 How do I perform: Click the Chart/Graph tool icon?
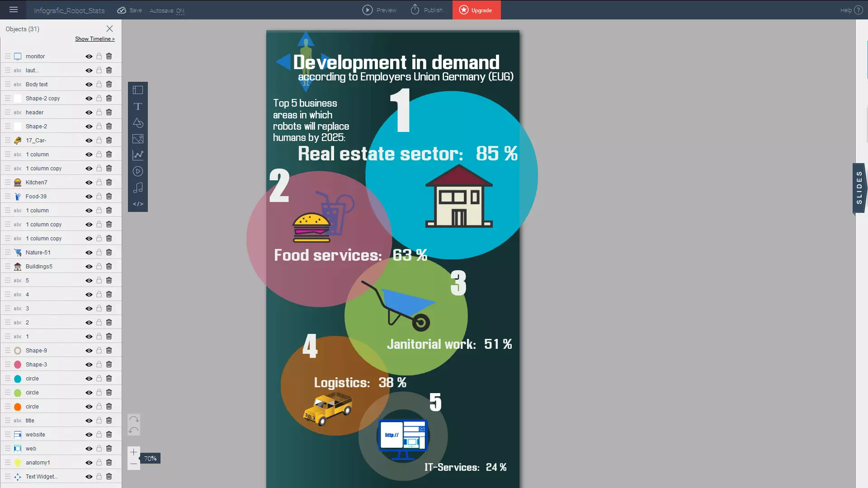click(x=138, y=155)
